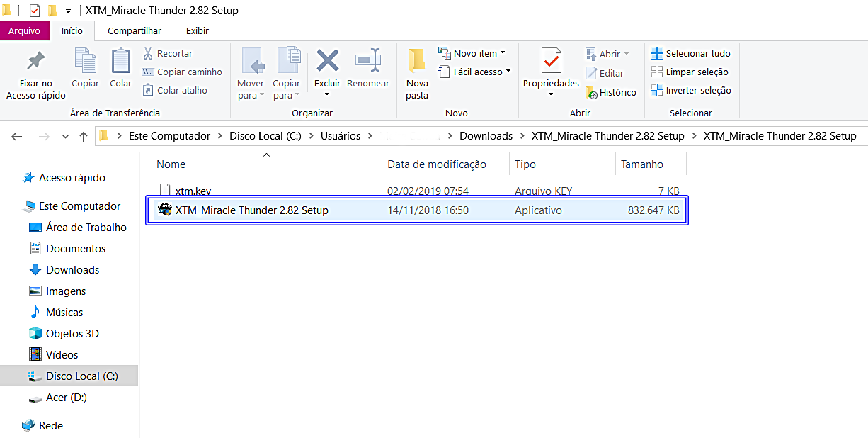Image resolution: width=868 pixels, height=438 pixels.
Task: Click the Colar clipboard icon
Action: pos(121,61)
